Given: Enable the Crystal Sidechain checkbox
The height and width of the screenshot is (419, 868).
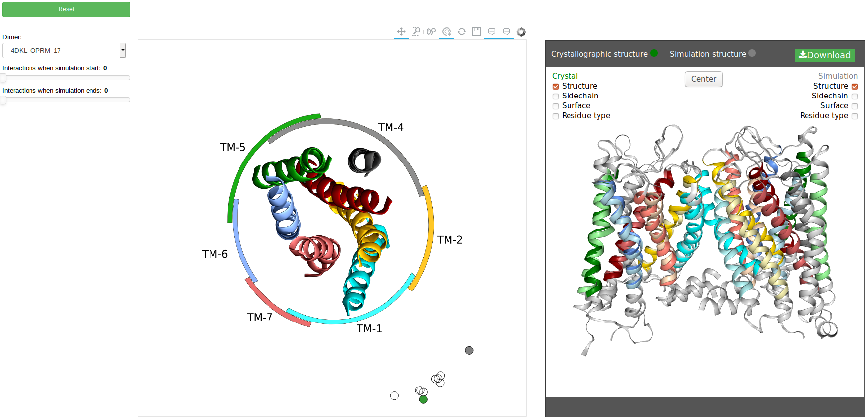Looking at the screenshot, I should [556, 97].
